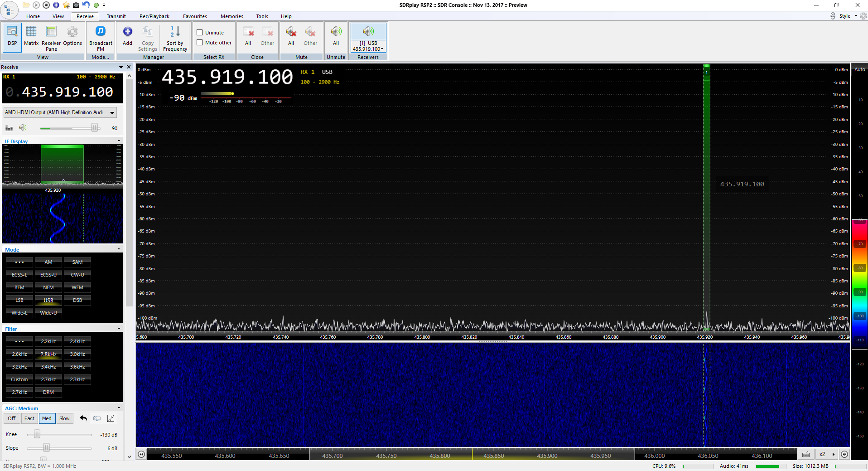Set AGC to Fast
This screenshot has height=471, width=868.
[x=29, y=418]
